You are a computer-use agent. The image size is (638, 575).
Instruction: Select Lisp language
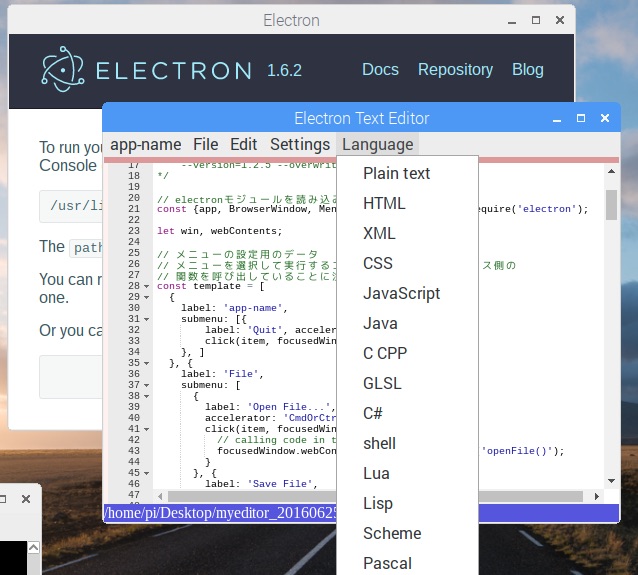pyautogui.click(x=407, y=503)
